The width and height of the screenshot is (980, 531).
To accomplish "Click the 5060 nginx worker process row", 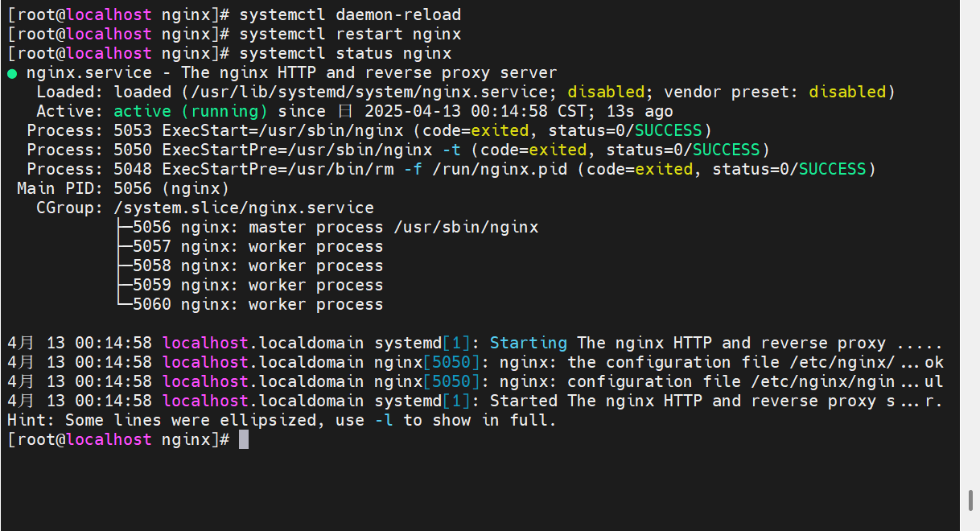I will pyautogui.click(x=250, y=304).
